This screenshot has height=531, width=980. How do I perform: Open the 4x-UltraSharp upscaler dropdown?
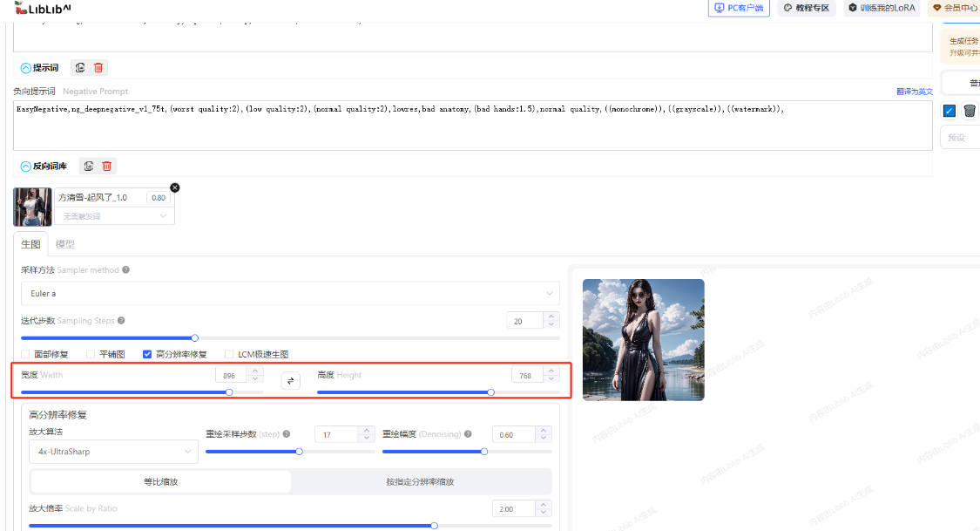click(113, 452)
